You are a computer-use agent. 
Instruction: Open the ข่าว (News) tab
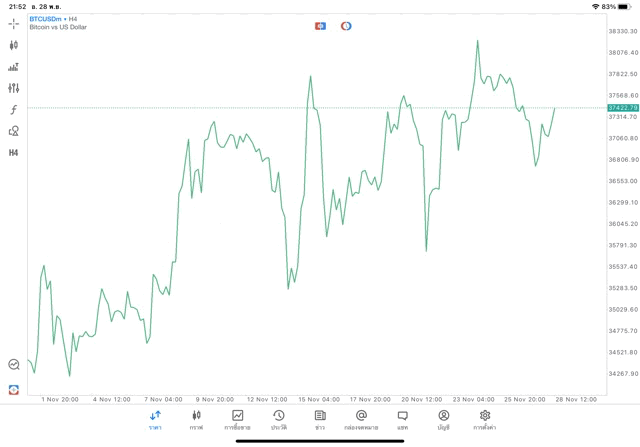[319, 419]
